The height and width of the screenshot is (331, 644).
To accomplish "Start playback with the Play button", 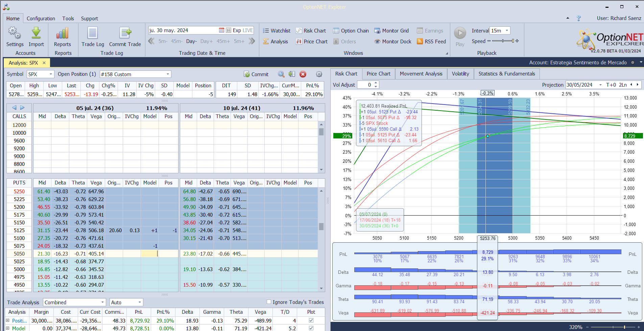I will pos(460,37).
